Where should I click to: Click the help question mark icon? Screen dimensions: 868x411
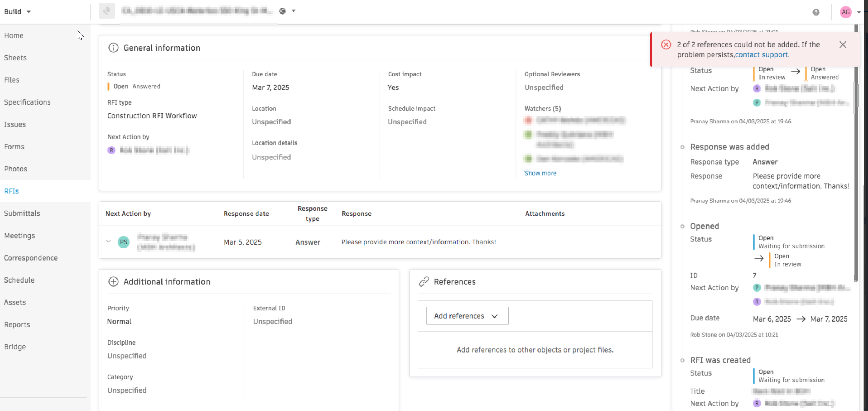(x=816, y=12)
